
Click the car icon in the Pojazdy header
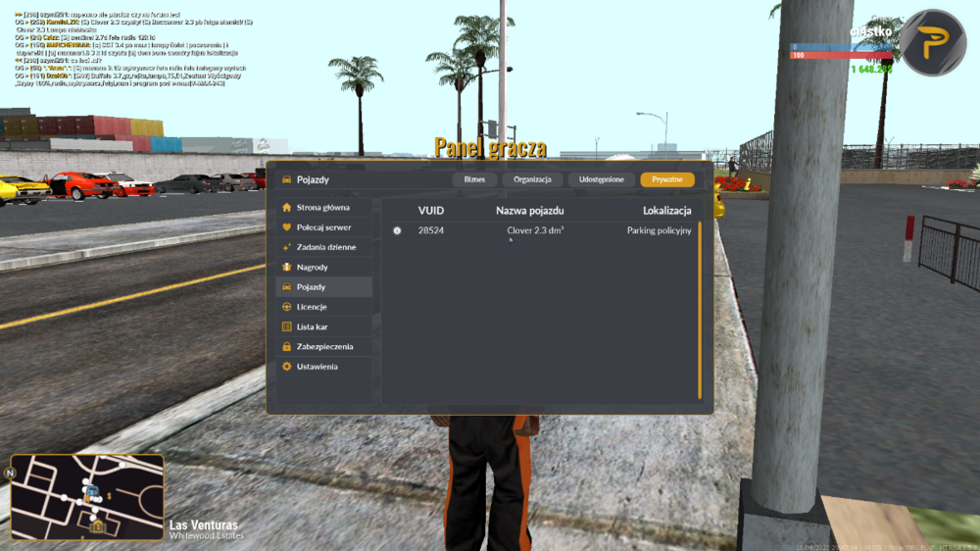(x=287, y=179)
